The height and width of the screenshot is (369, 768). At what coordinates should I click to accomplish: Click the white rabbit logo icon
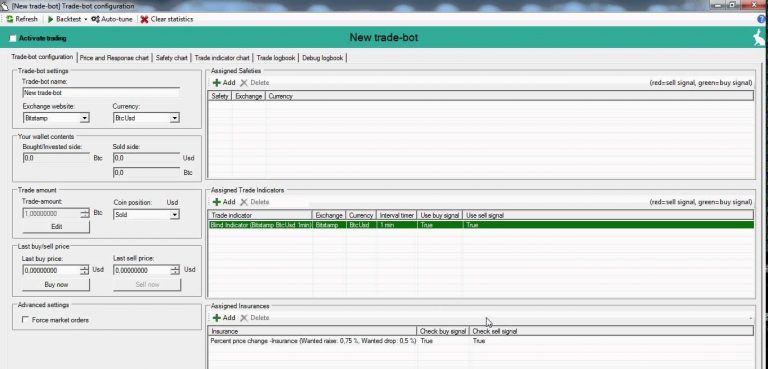pos(759,38)
